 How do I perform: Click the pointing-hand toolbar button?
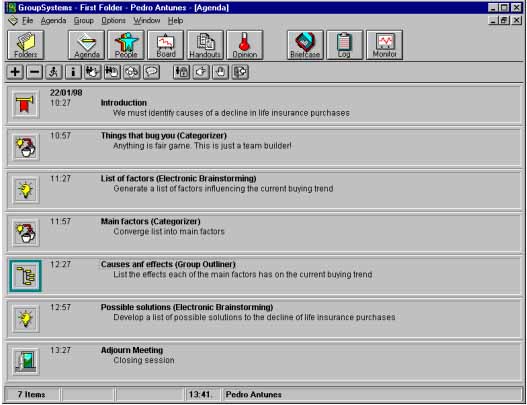(201, 72)
